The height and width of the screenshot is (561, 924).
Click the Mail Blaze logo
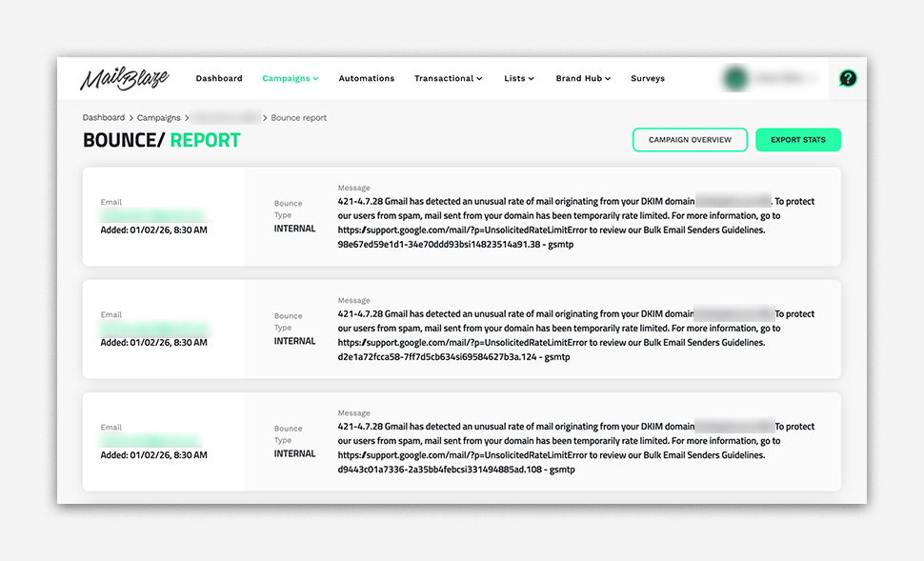coord(124,79)
